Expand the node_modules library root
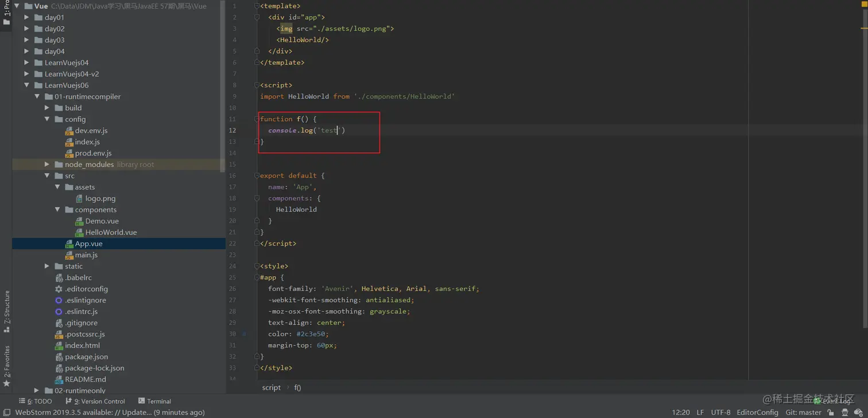The height and width of the screenshot is (418, 868). click(47, 164)
